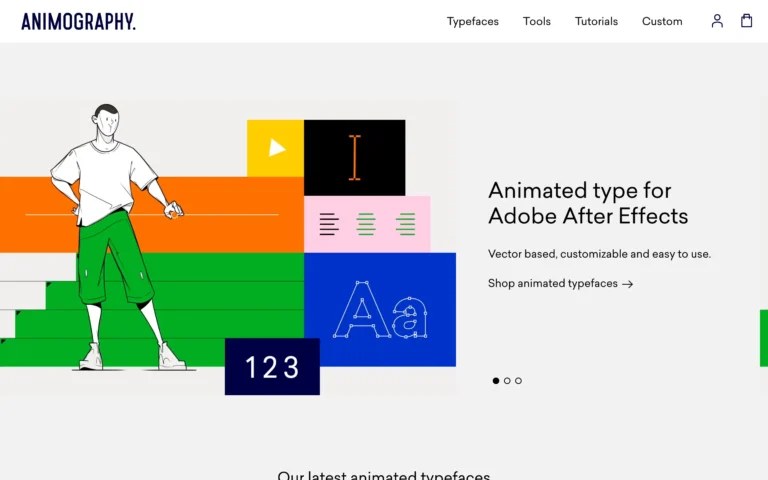The height and width of the screenshot is (480, 768).
Task: Open the Tools menu item
Action: click(x=537, y=22)
